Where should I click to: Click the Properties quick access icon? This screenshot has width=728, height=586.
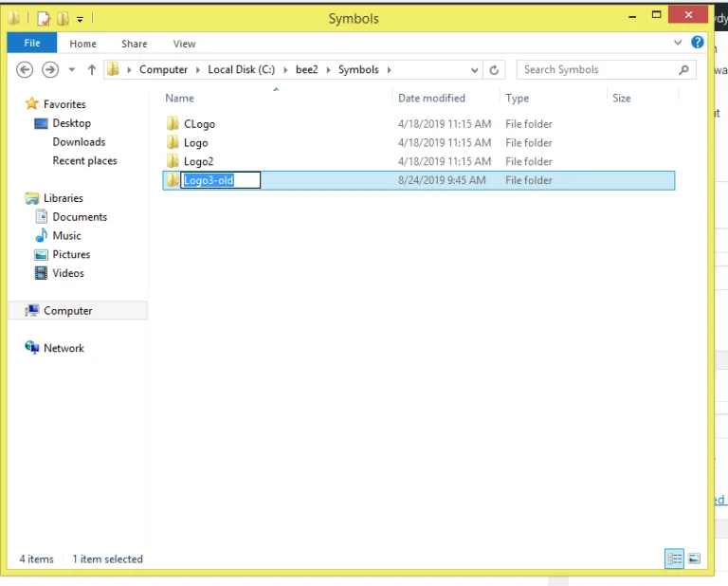(43, 18)
